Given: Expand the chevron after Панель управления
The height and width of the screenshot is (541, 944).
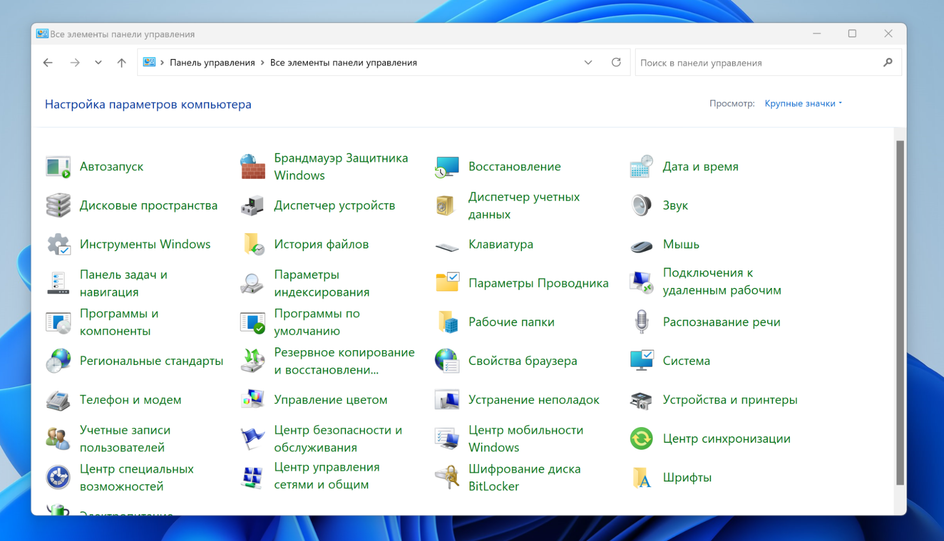Looking at the screenshot, I should coord(262,63).
